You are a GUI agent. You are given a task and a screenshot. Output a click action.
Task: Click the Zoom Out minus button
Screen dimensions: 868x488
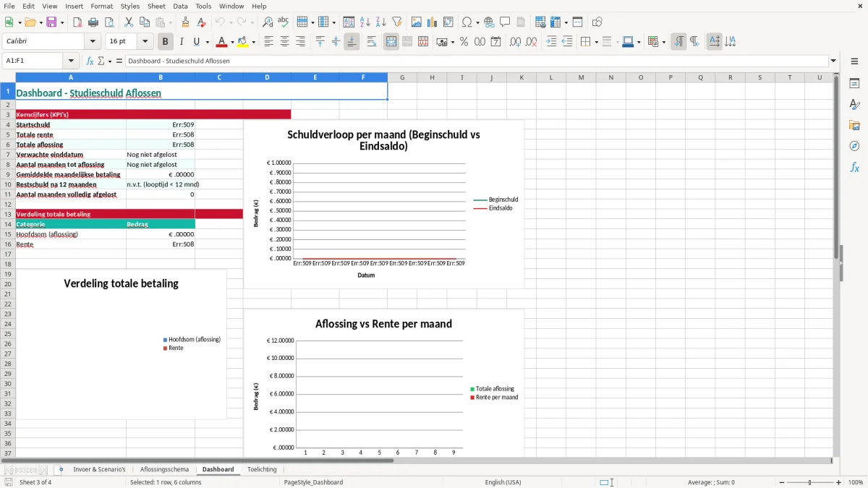pyautogui.click(x=782, y=482)
